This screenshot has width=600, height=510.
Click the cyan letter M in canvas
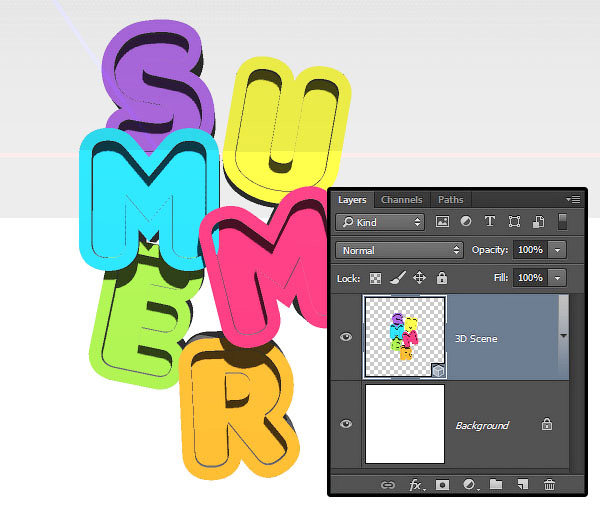point(149,199)
